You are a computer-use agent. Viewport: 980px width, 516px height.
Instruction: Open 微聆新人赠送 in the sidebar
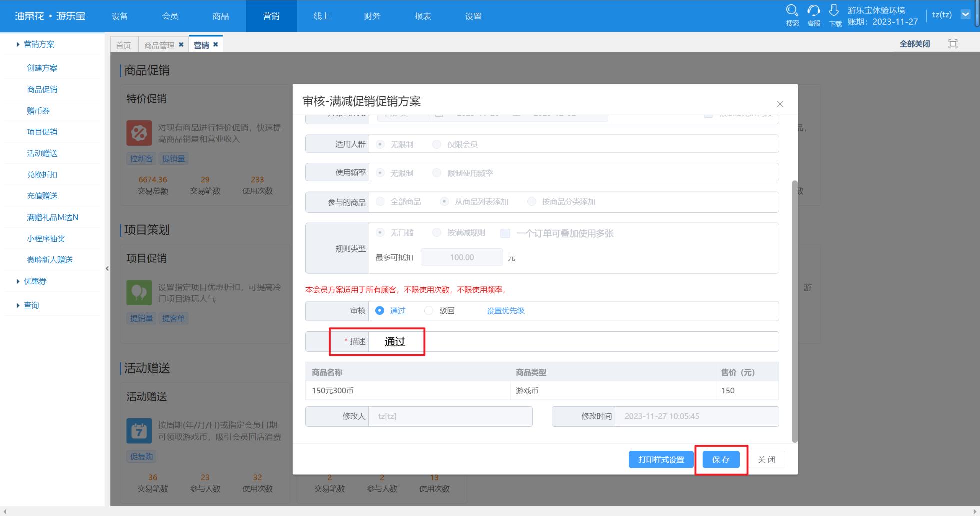point(50,260)
